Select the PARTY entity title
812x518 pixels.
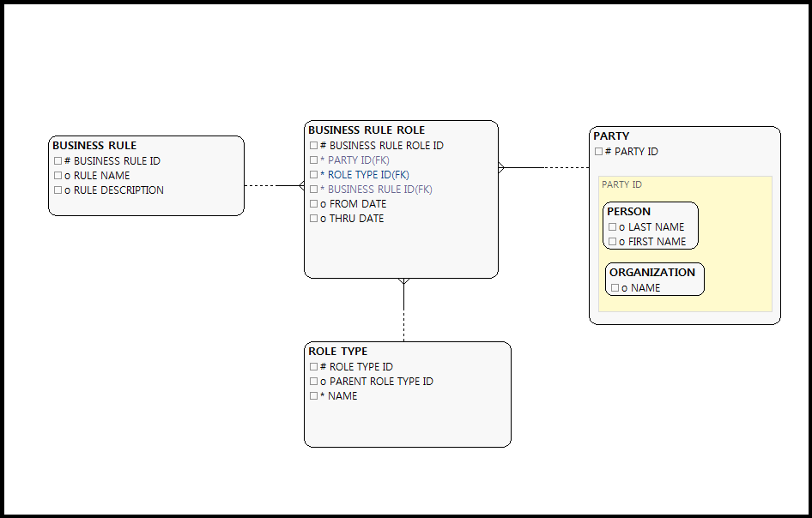[x=611, y=136]
